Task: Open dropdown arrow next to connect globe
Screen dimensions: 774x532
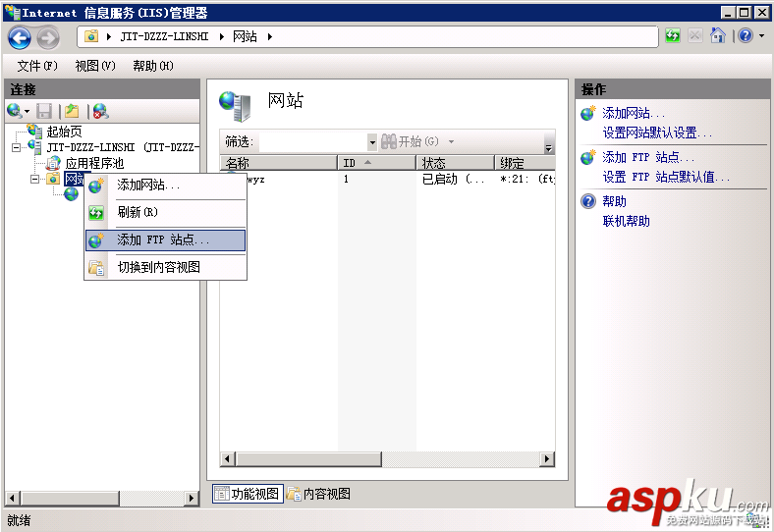Action: click(x=28, y=112)
